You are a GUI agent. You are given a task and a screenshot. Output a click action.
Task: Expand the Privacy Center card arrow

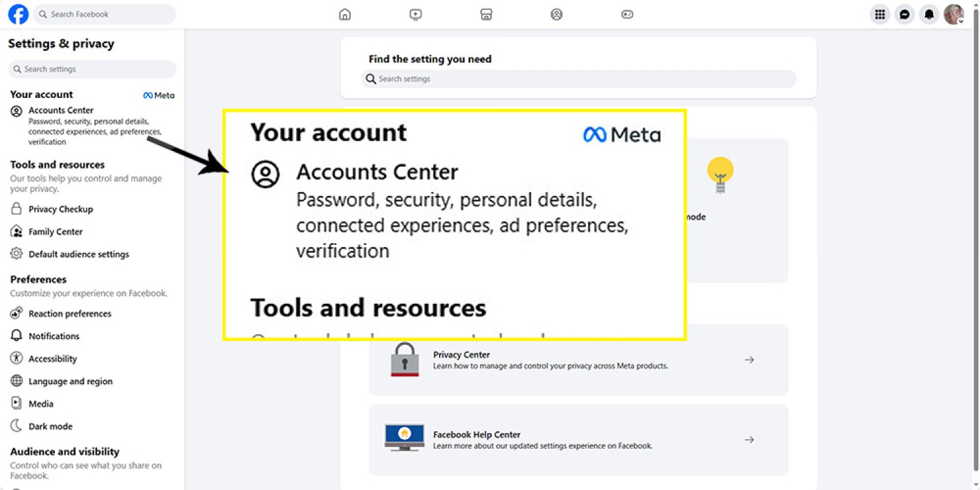click(x=749, y=360)
